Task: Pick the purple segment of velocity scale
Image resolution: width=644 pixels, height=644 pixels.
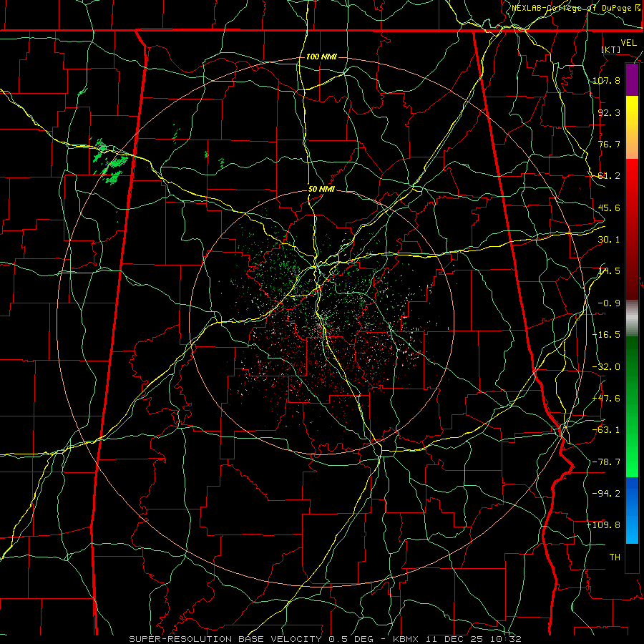Action: (632, 79)
